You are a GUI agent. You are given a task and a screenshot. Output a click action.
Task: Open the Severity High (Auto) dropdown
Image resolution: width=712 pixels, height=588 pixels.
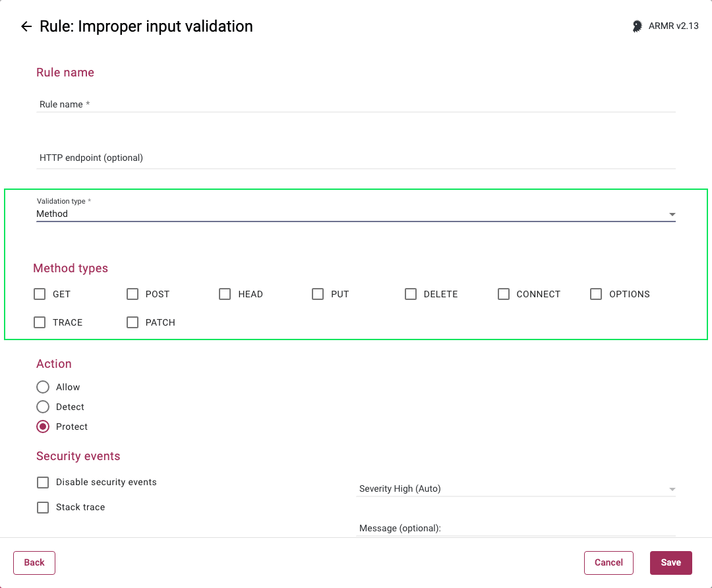pos(516,489)
